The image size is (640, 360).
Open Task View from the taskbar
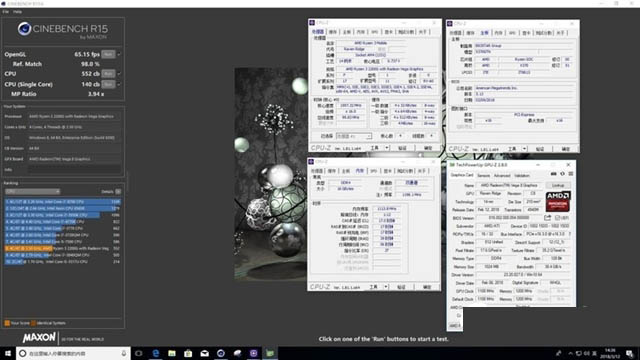point(139,353)
